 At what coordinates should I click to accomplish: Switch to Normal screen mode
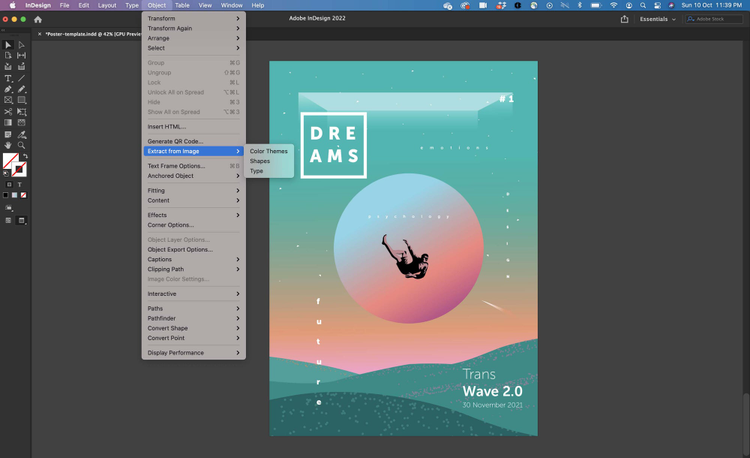[8, 220]
